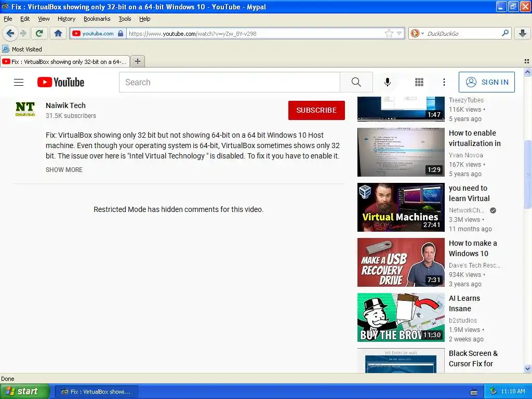This screenshot has width=532, height=399.
Task: Start voice search with the microphone icon
Action: pos(388,82)
